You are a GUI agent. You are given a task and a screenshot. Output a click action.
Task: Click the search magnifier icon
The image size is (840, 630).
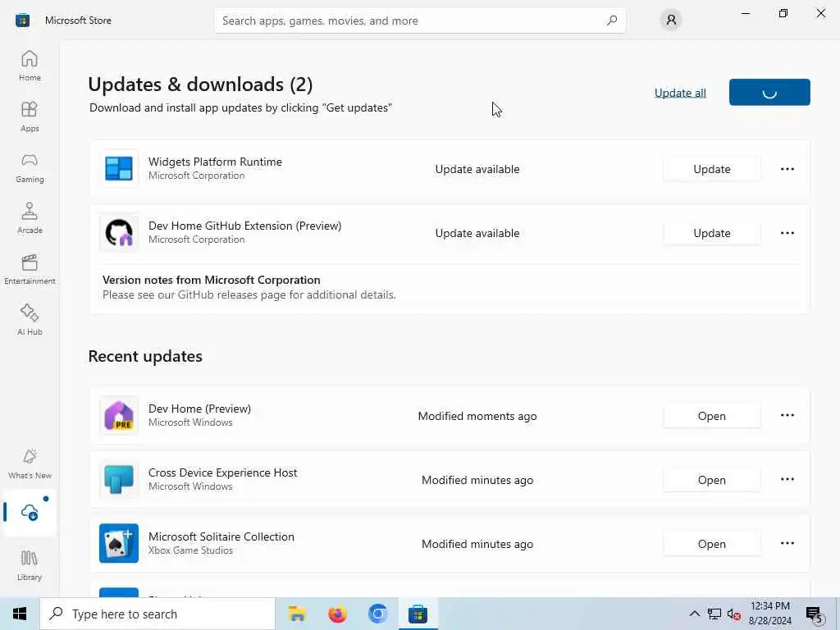(612, 21)
